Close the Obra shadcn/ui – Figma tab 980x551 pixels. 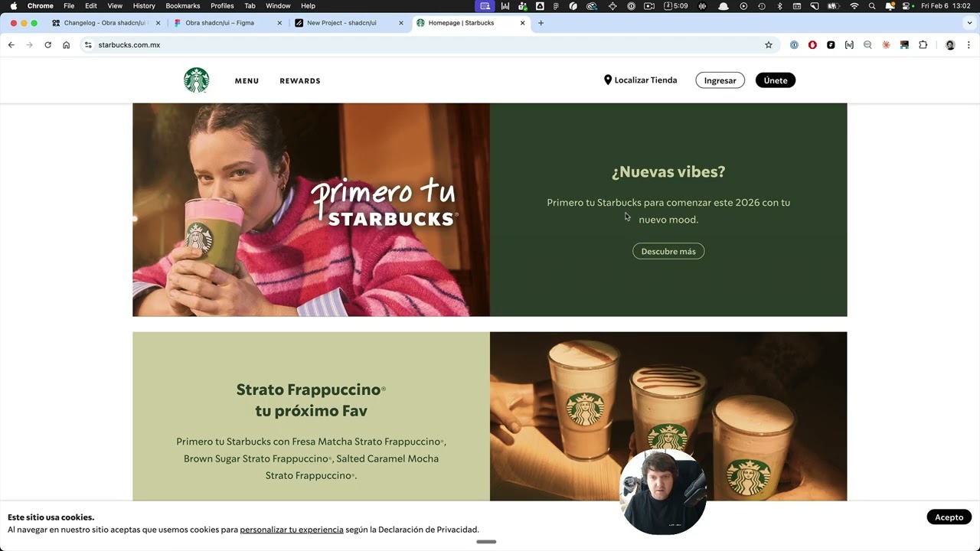(x=279, y=23)
